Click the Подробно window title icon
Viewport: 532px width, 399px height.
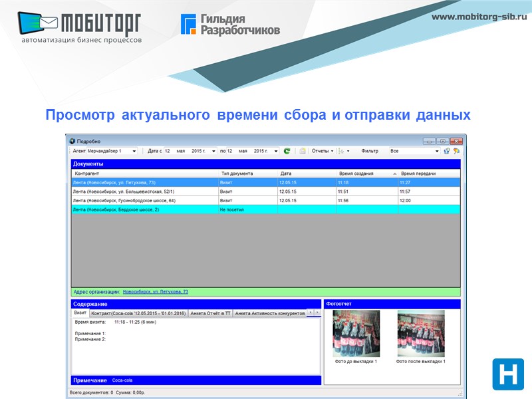(x=72, y=141)
